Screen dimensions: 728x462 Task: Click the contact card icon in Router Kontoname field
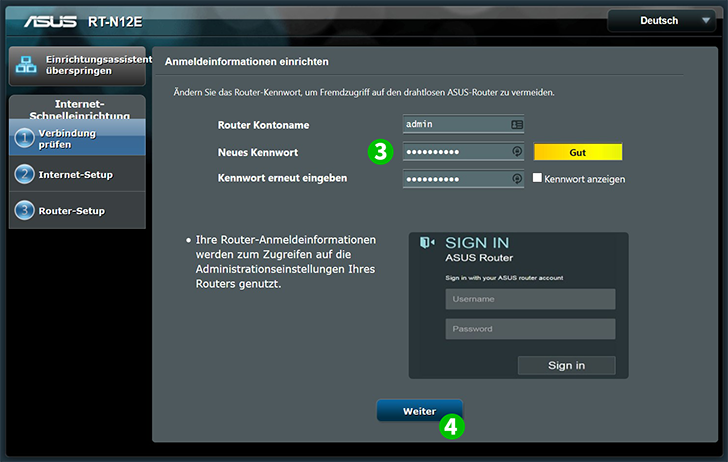tap(517, 124)
